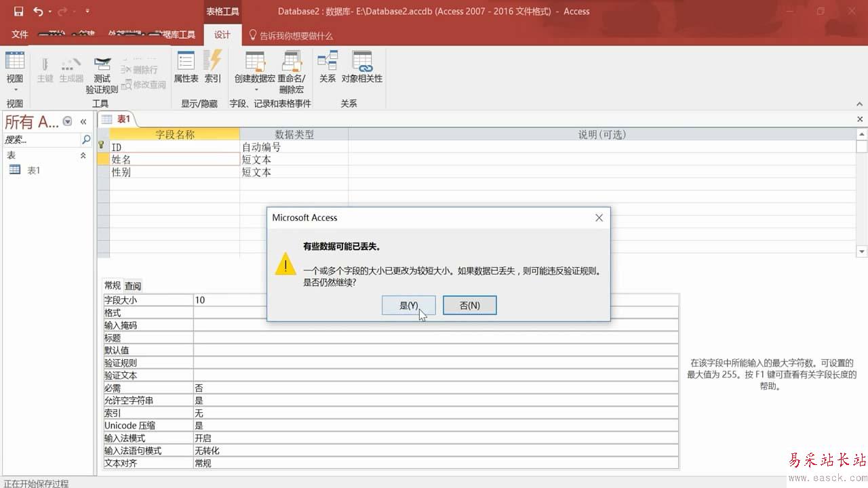This screenshot has width=868, height=488.
Task: Select the ID field name cell
Action: tap(175, 147)
